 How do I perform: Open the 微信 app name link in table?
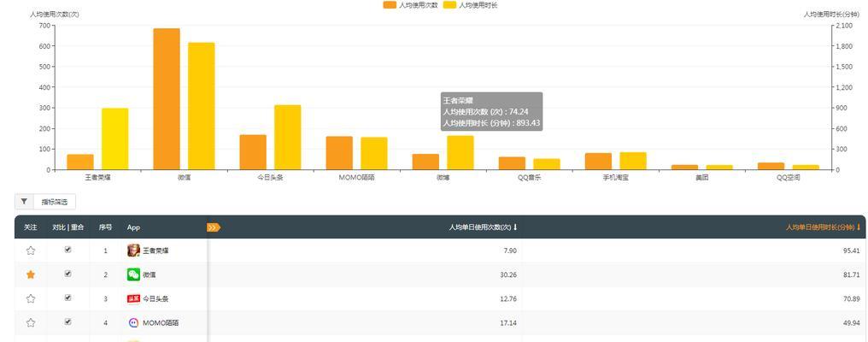150,274
